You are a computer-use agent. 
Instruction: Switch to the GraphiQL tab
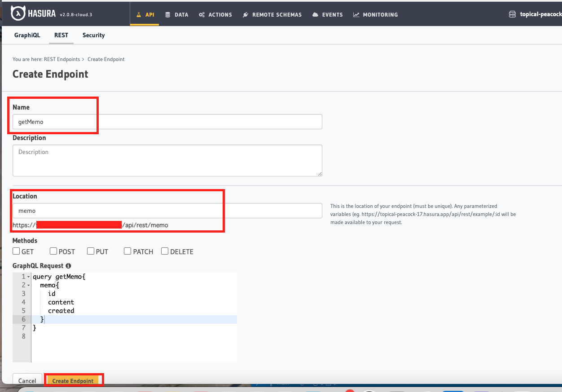27,35
